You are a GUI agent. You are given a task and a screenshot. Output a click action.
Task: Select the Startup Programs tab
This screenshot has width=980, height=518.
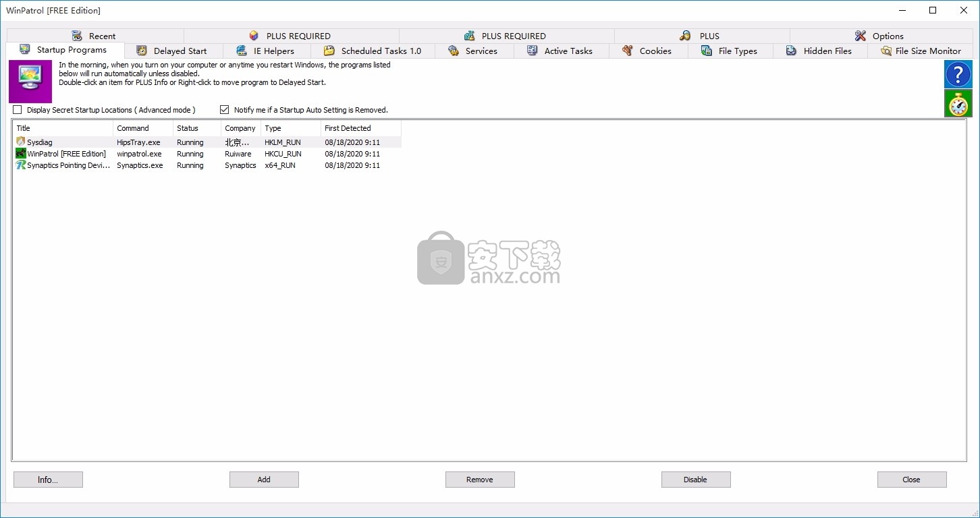point(65,50)
